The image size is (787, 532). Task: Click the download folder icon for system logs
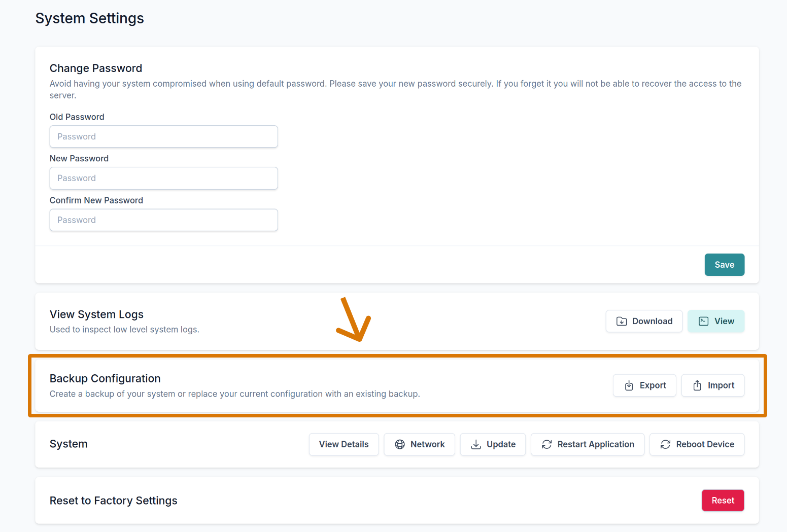pos(621,321)
